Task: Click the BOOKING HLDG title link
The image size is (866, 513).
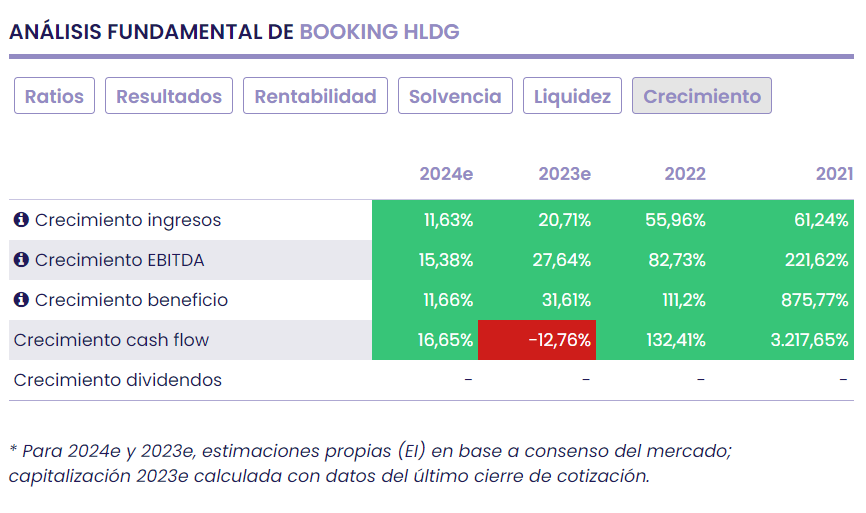Action: (x=379, y=31)
